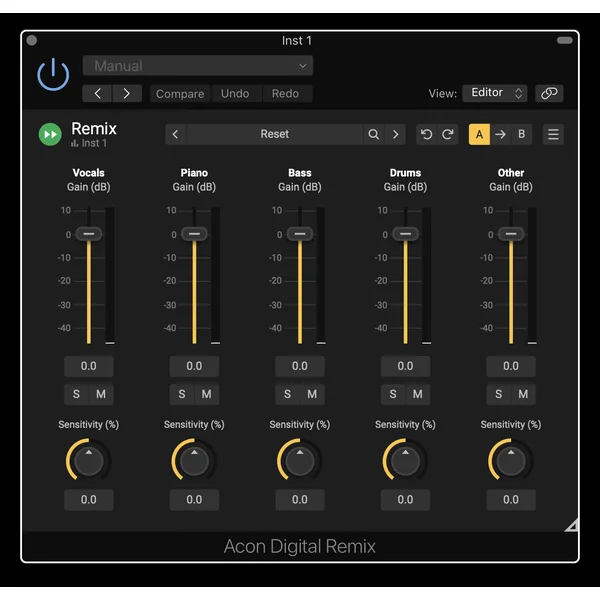Viewport: 600px width, 600px height.
Task: Click the Drums channel label
Action: [406, 173]
